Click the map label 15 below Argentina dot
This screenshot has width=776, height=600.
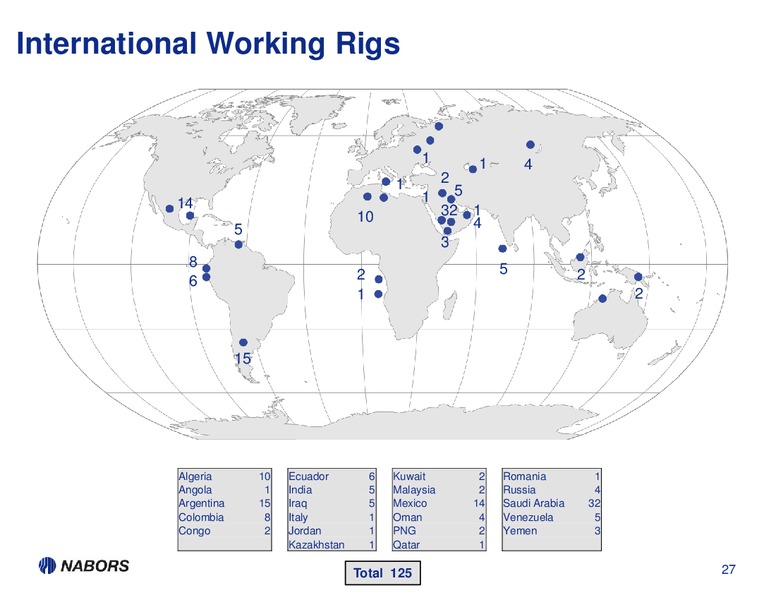(242, 358)
